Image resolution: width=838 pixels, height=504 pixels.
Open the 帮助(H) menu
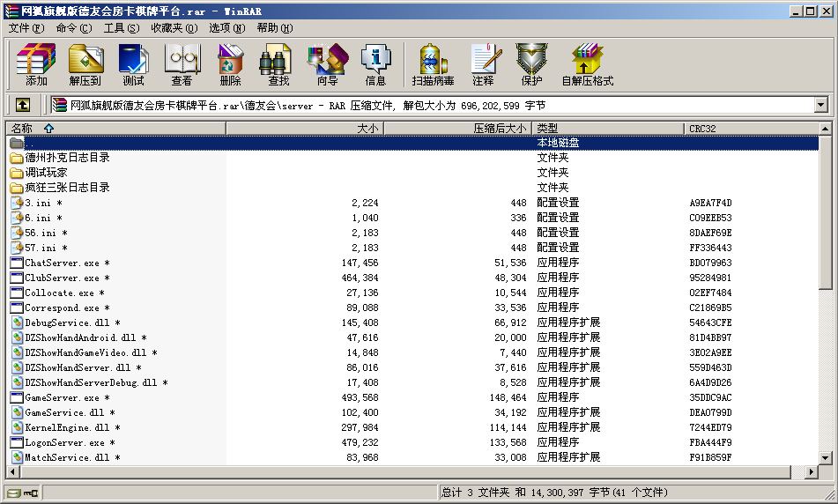[275, 28]
